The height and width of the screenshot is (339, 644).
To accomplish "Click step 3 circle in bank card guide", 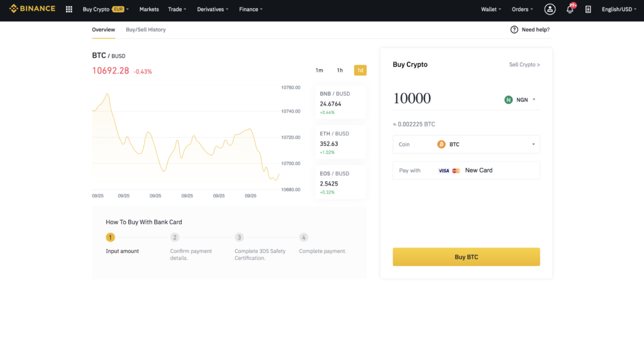I will pos(239,238).
